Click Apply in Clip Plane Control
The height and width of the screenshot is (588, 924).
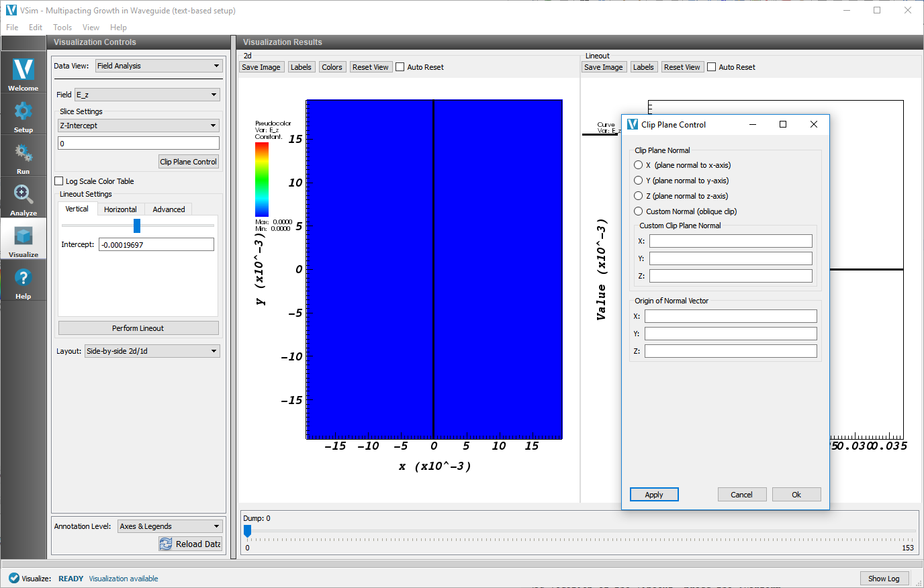coord(654,495)
